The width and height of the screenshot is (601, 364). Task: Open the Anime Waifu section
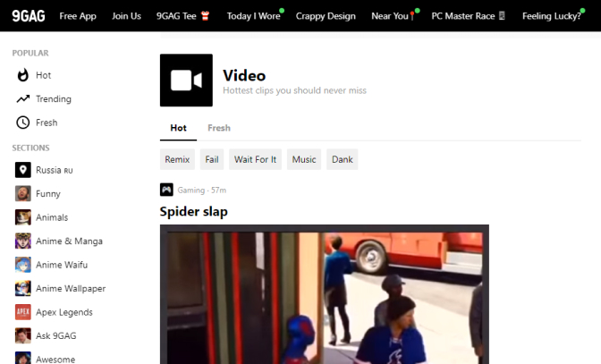pos(62,265)
